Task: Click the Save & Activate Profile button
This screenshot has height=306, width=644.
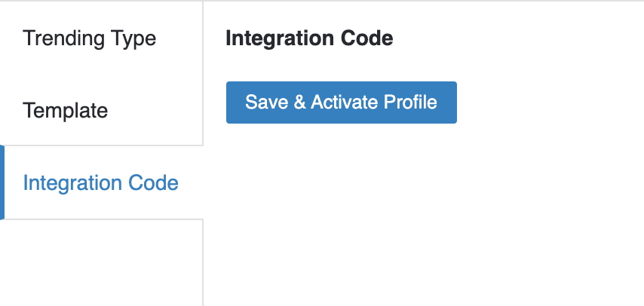Action: (x=341, y=103)
